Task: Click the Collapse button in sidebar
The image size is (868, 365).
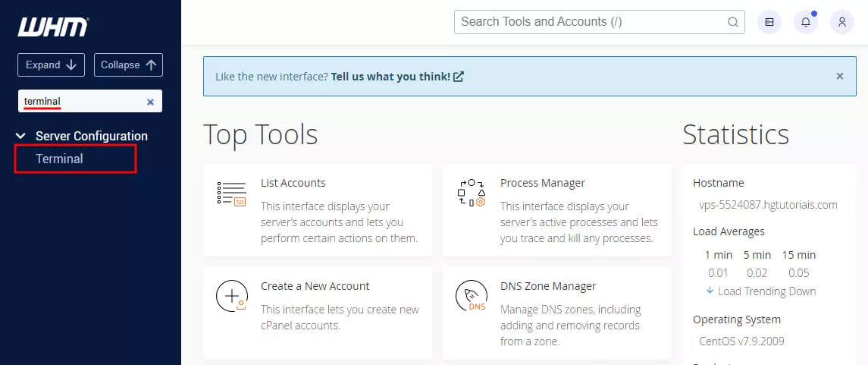Action: 128,65
